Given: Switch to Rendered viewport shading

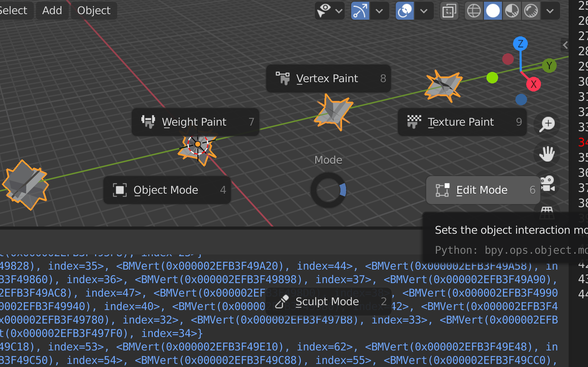Looking at the screenshot, I should click(x=531, y=11).
